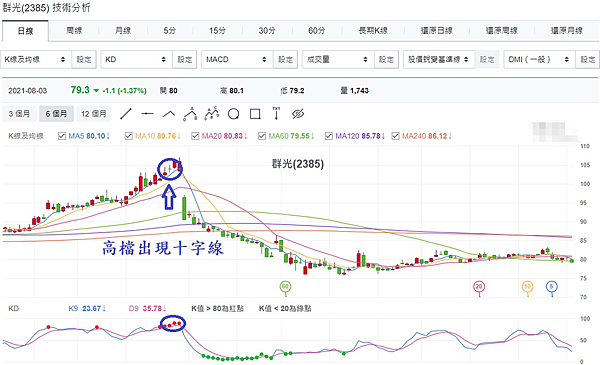Switch to the 30分 tab
The width and height of the screenshot is (600, 365).
click(x=267, y=31)
